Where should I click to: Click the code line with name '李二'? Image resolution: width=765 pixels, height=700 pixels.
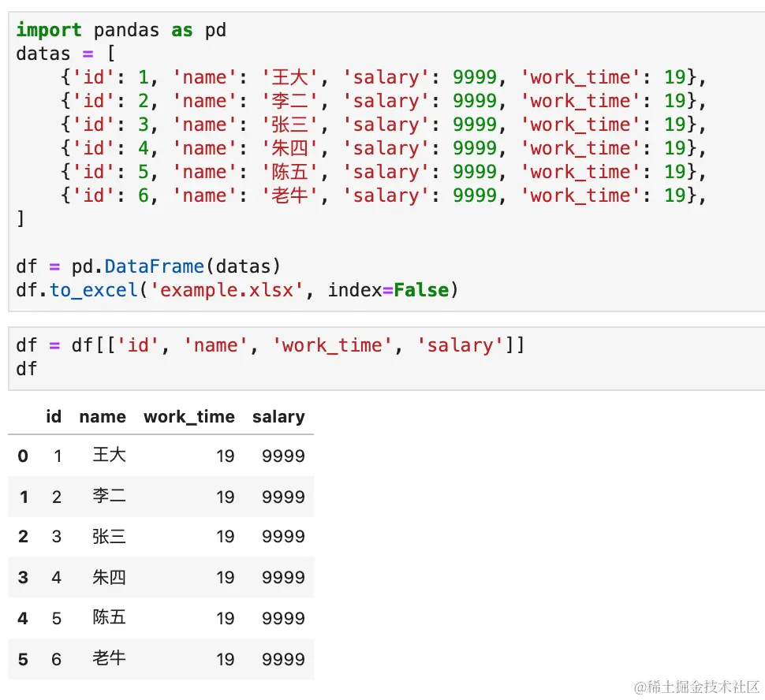383,101
